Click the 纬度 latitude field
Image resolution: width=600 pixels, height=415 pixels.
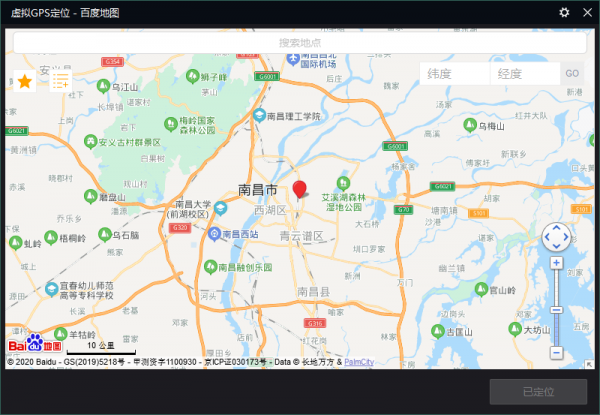[x=455, y=73]
